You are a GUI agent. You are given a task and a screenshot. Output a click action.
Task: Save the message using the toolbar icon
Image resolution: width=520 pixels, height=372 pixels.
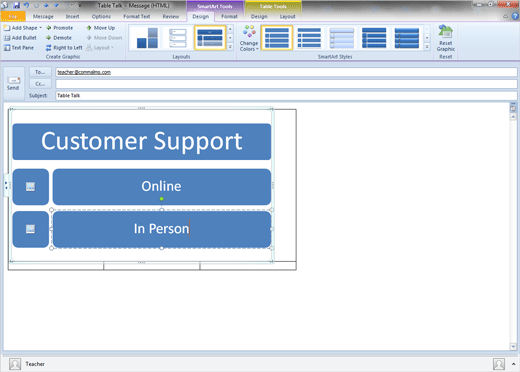pos(16,5)
